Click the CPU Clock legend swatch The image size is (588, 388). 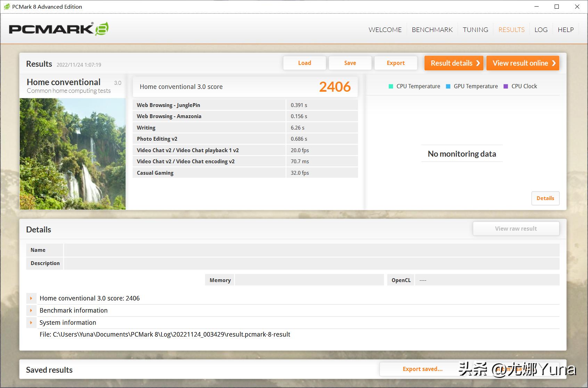(x=506, y=86)
